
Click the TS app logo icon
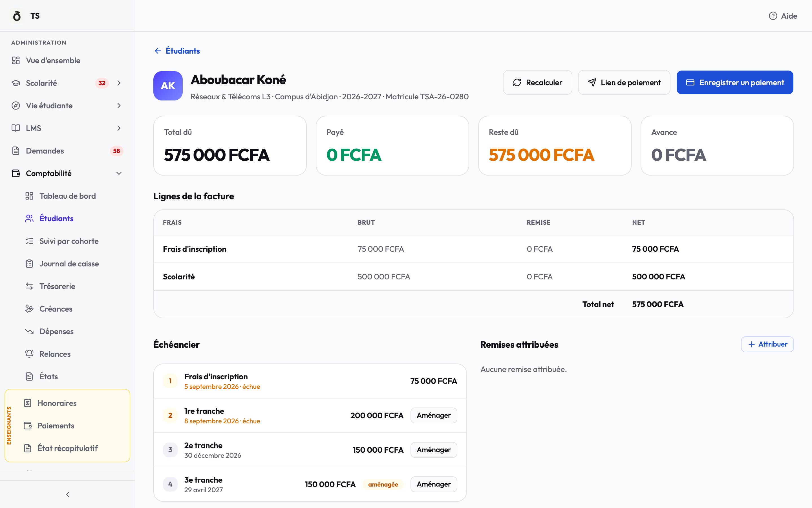click(x=17, y=16)
